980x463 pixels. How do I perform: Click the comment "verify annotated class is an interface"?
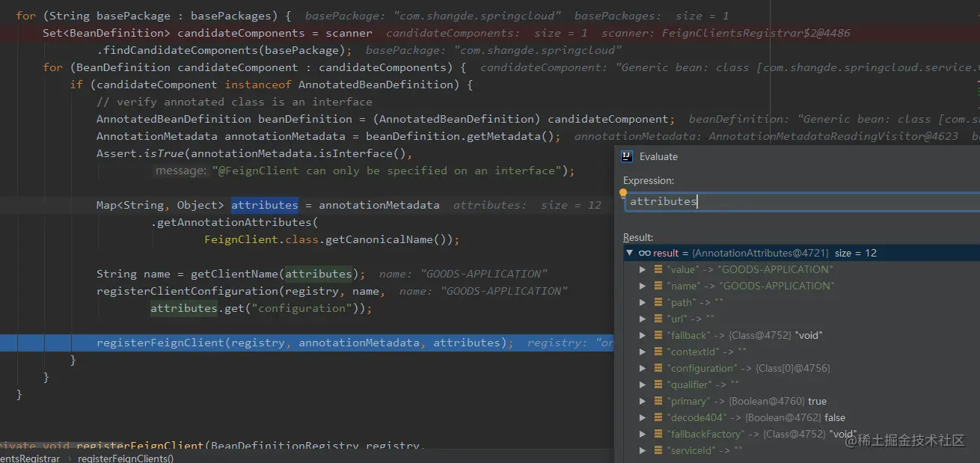coord(234,102)
